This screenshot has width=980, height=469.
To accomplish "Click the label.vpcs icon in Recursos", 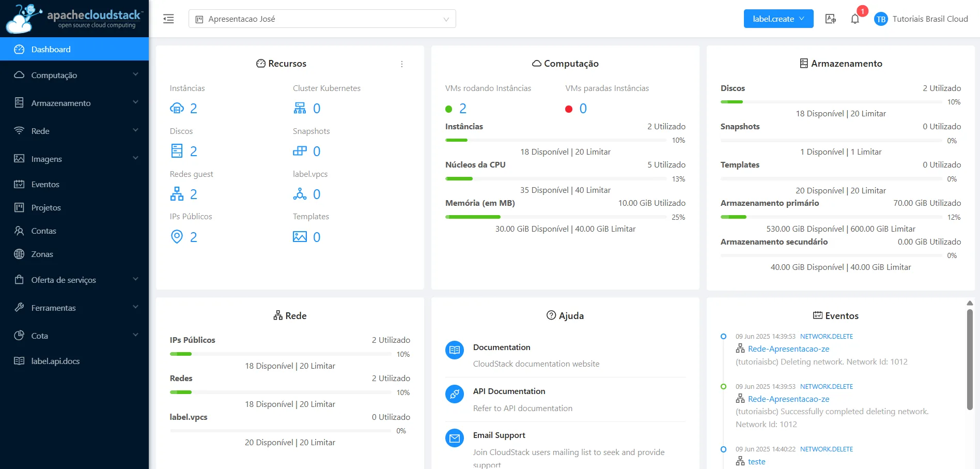I will click(300, 194).
